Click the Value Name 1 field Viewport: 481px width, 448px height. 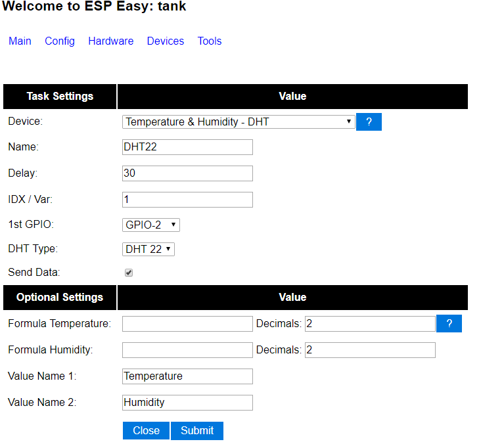click(187, 376)
